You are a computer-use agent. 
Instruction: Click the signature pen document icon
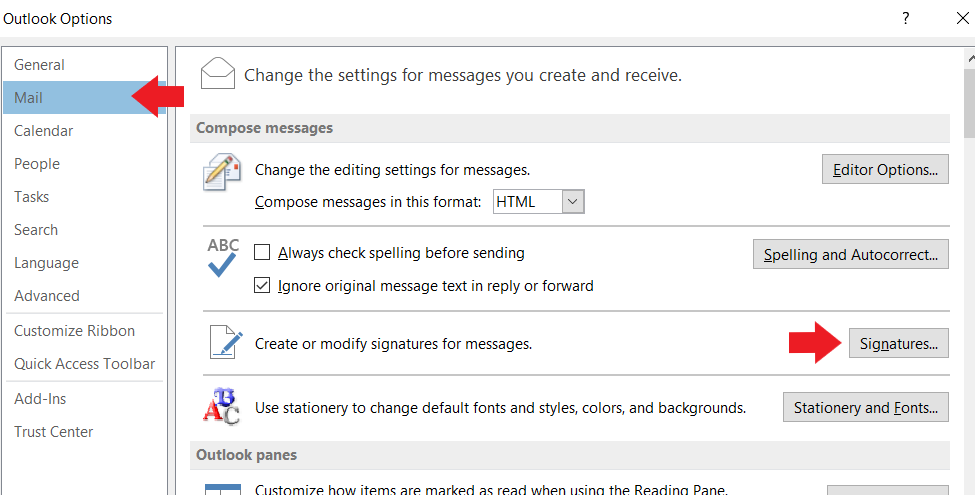[225, 342]
